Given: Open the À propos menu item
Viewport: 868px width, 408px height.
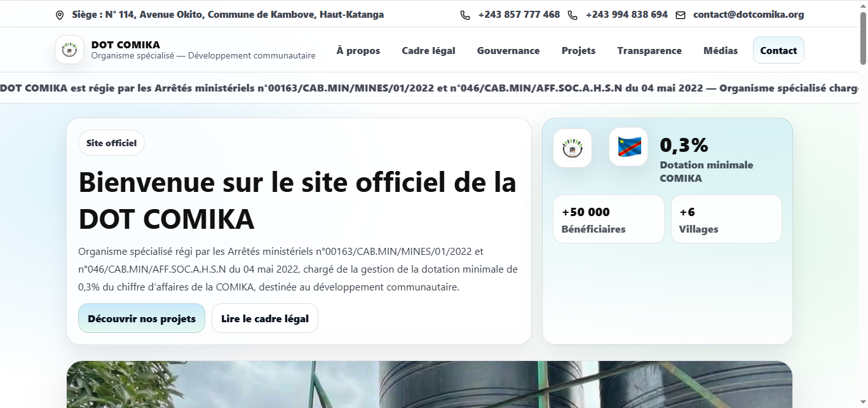Looking at the screenshot, I should 358,50.
